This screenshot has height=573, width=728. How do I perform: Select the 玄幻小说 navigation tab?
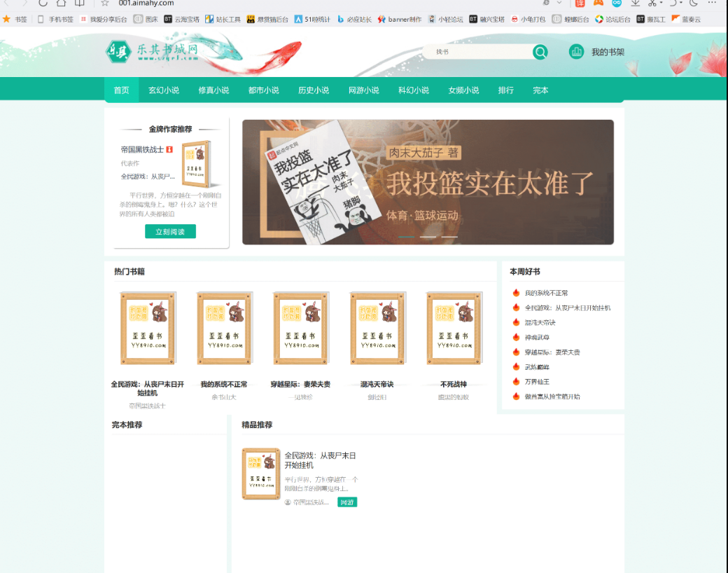pyautogui.click(x=164, y=90)
